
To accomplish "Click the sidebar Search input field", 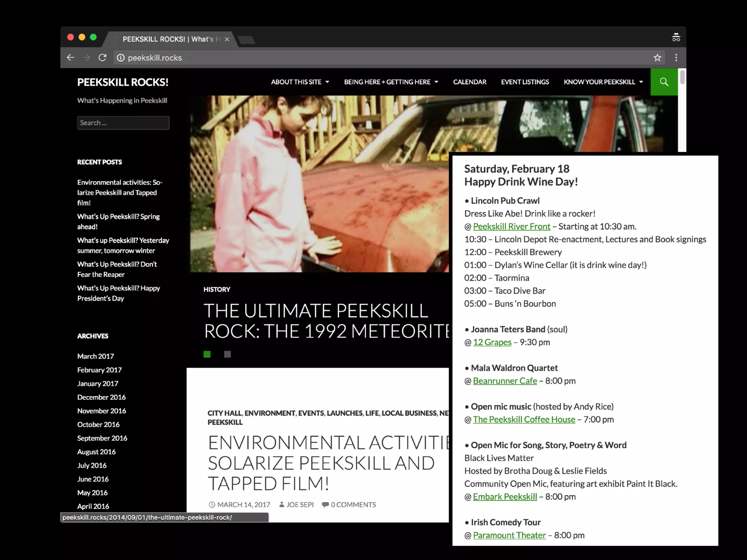I will point(123,123).
